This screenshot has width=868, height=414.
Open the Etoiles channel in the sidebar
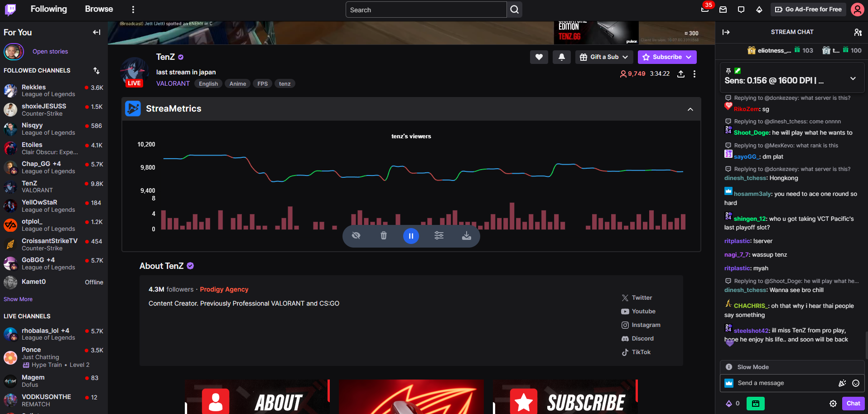coord(53,148)
